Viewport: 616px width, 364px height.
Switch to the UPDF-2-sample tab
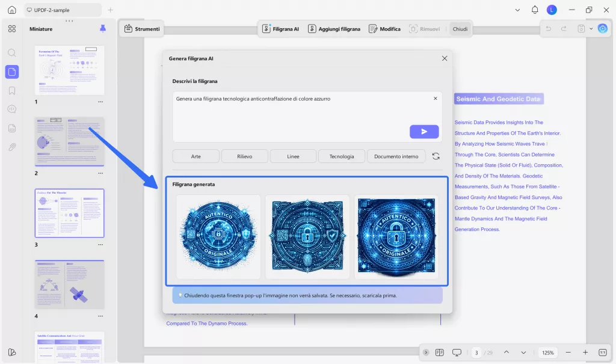click(63, 10)
